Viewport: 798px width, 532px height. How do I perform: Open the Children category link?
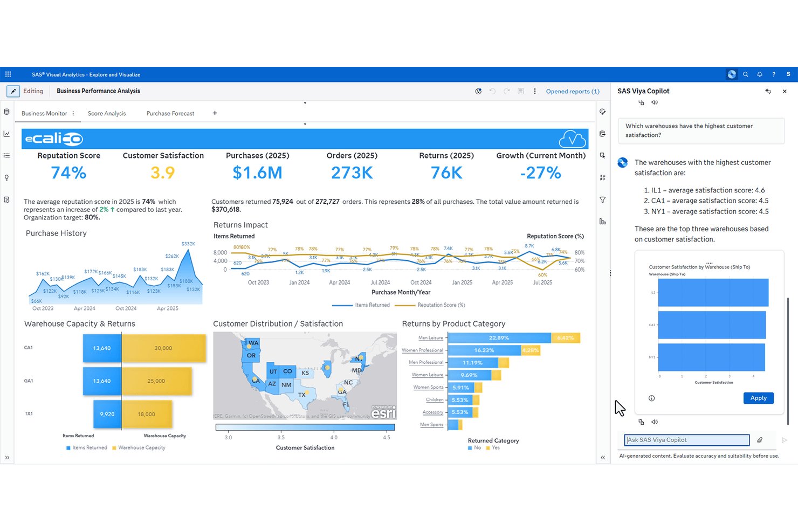click(435, 400)
